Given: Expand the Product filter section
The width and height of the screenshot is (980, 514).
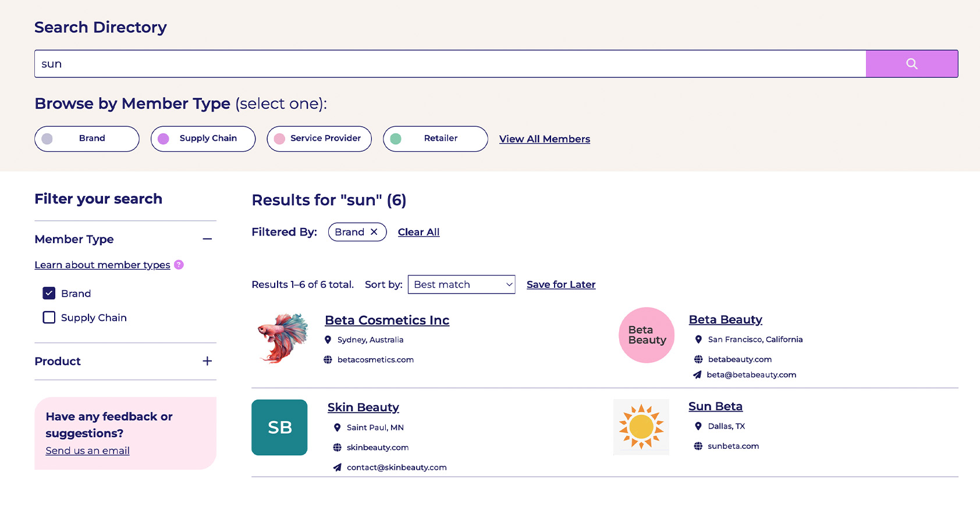Looking at the screenshot, I should point(207,361).
